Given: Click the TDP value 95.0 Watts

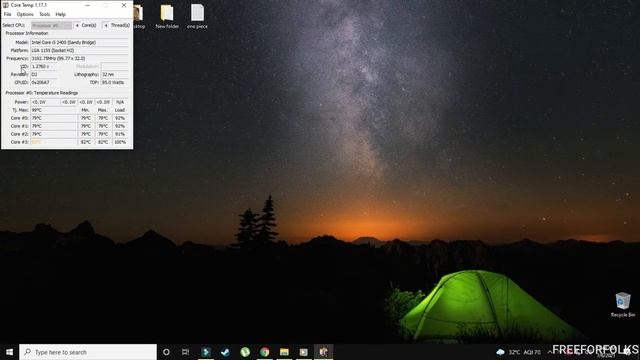Looking at the screenshot, I should (x=115, y=82).
